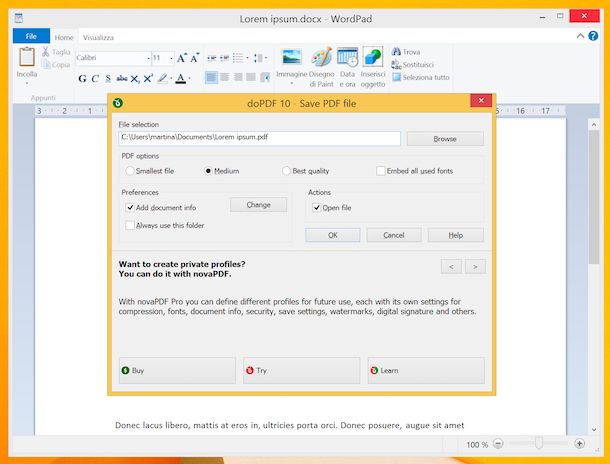
Task: Open Help in doPDF dialog
Action: tap(456, 235)
